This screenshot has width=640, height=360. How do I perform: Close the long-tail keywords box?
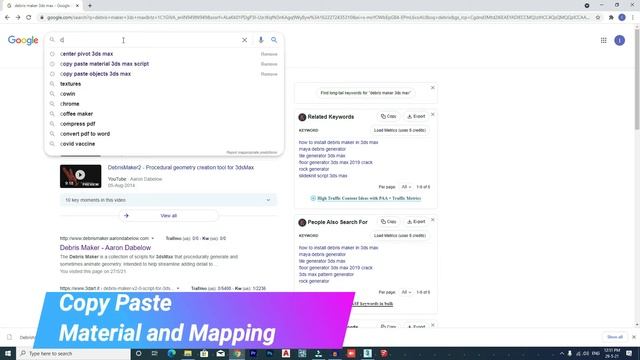[433, 88]
